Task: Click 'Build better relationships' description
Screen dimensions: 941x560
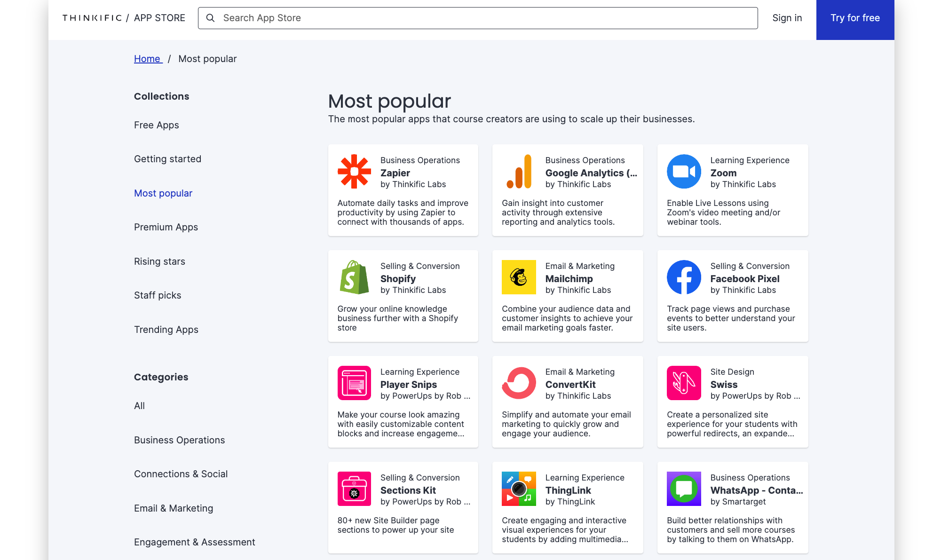Action: 731,530
